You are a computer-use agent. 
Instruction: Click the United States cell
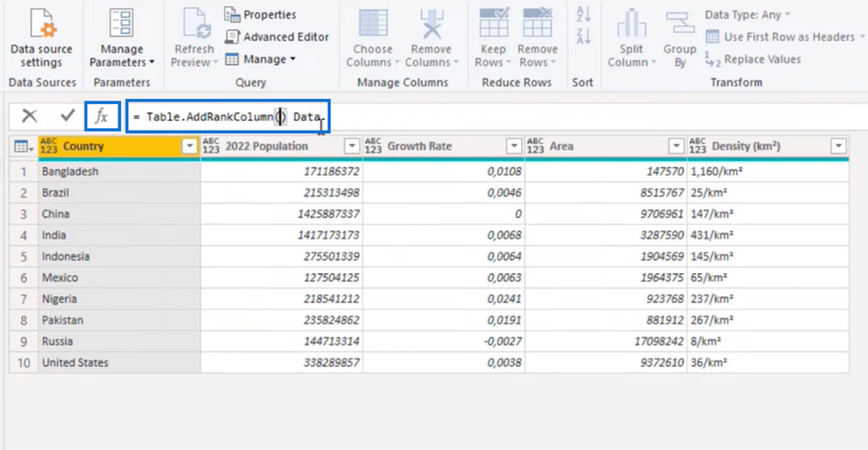point(119,363)
